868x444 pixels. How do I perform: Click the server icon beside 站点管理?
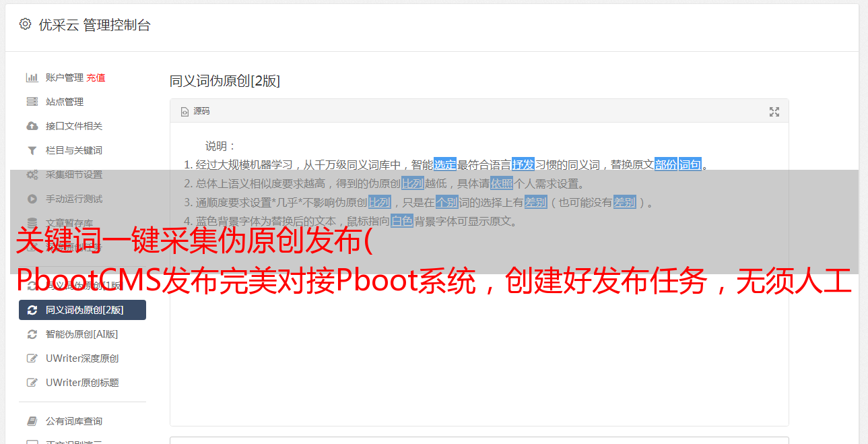[x=32, y=102]
